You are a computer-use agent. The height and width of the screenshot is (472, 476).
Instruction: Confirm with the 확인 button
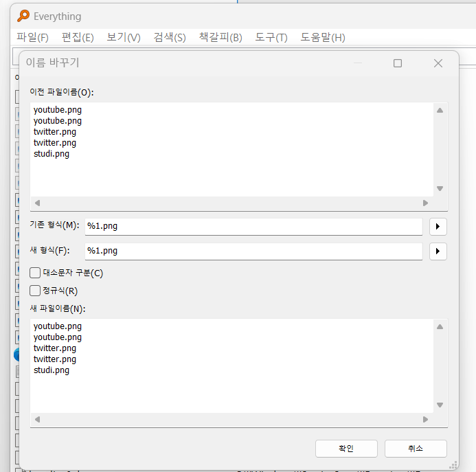(x=346, y=449)
